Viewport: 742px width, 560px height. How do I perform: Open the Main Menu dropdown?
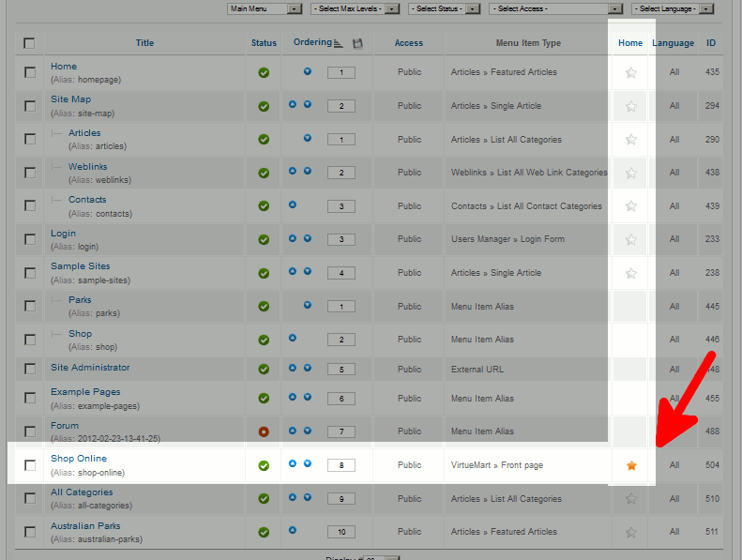pyautogui.click(x=265, y=9)
